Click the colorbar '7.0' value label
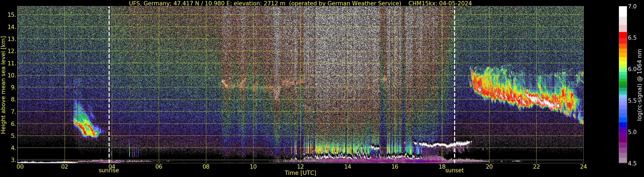Screen dimensions: 644x177 tap(632, 6)
